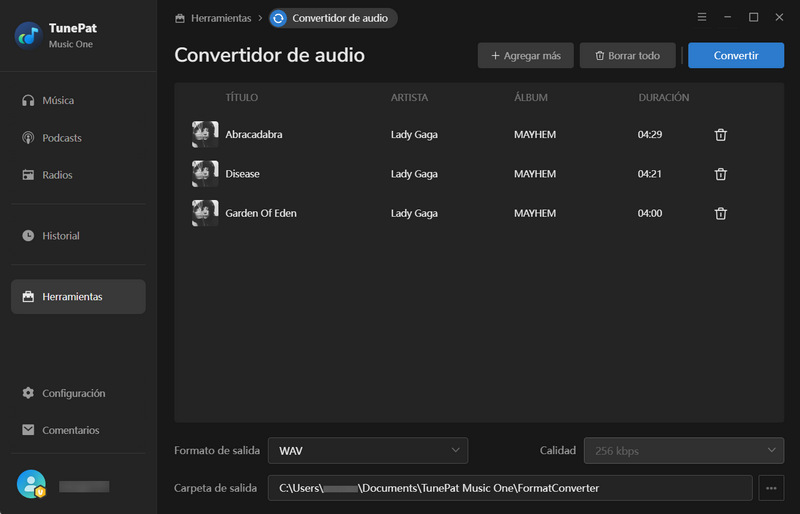800x514 pixels.
Task: Open the Historial page
Action: coord(78,236)
